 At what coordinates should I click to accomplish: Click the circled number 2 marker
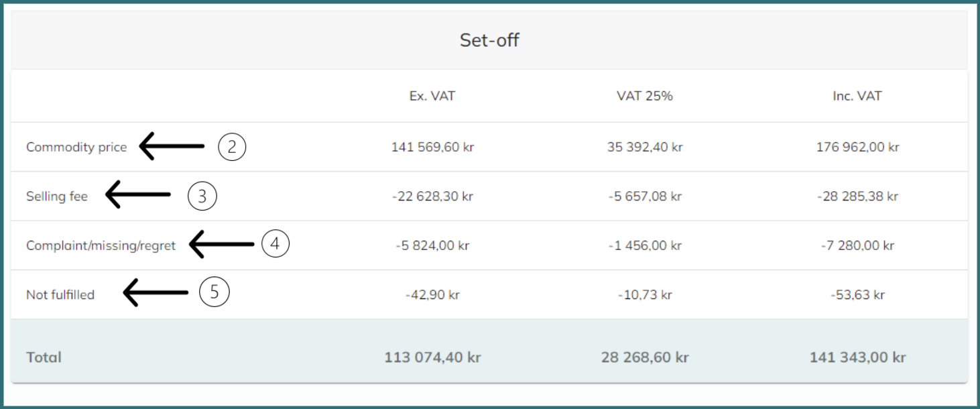[232, 147]
